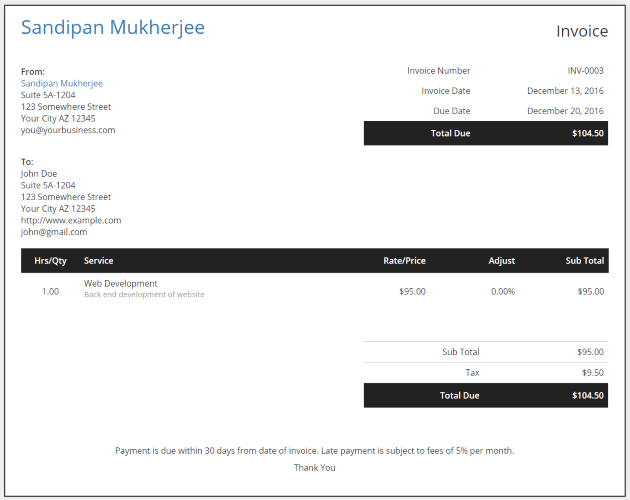The height and width of the screenshot is (500, 630).
Task: Select the $95.00 summary sub total amount
Action: coord(590,352)
